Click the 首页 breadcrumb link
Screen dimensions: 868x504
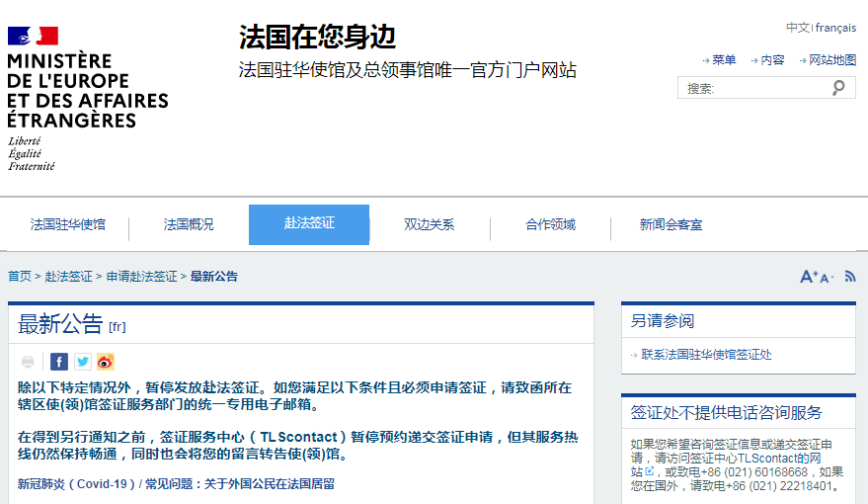pos(20,277)
